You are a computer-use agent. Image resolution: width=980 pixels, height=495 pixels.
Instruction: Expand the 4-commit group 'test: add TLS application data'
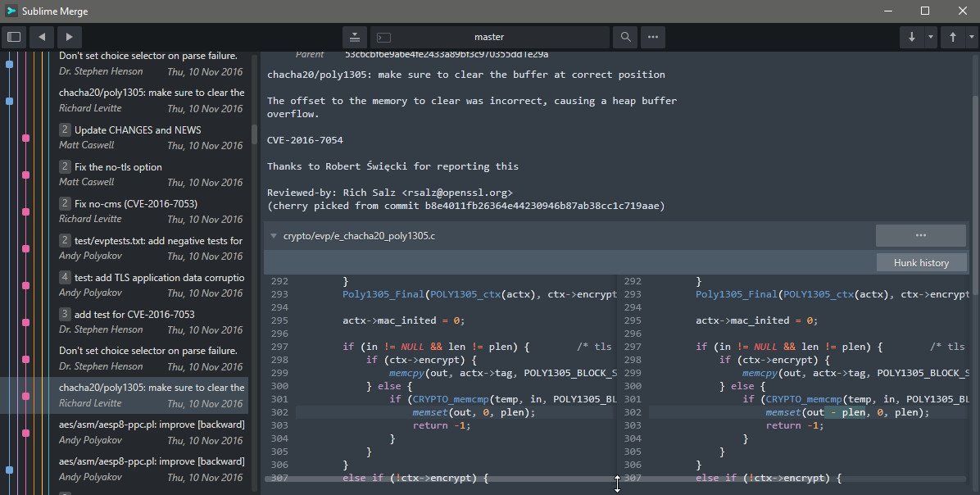[x=66, y=277]
